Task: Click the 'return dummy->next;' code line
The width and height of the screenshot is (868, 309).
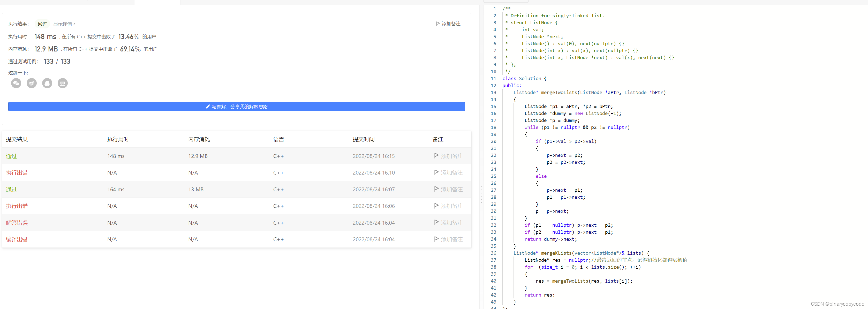Action: pos(550,239)
